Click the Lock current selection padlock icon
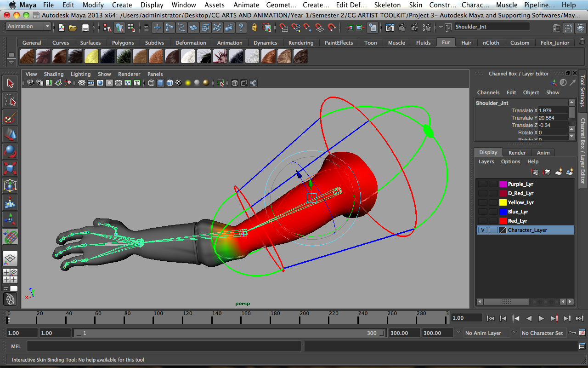 [254, 28]
